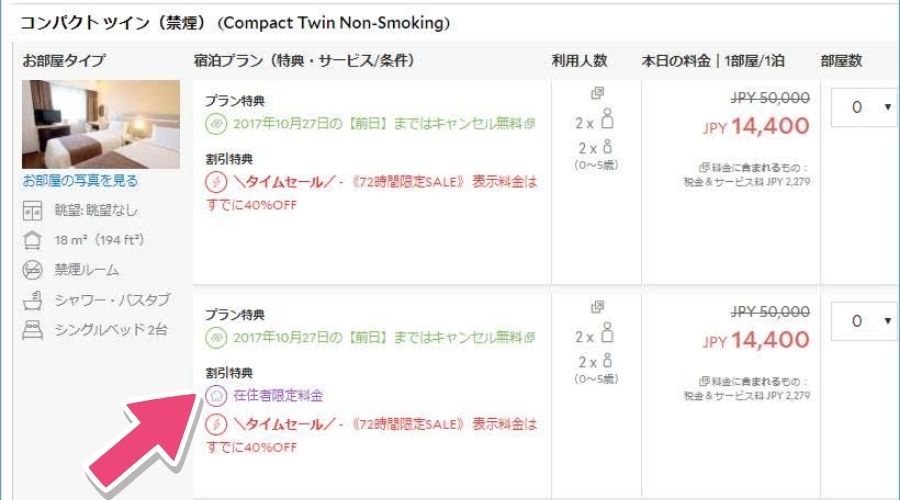Click the green free-cancellation icon in first plan
This screenshot has width=900, height=500.
(x=217, y=125)
